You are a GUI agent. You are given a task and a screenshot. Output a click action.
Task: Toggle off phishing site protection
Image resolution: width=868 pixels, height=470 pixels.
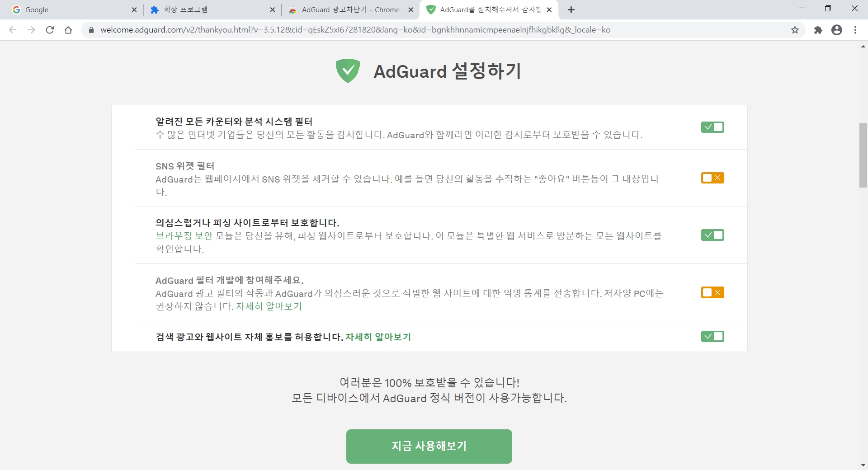(712, 235)
